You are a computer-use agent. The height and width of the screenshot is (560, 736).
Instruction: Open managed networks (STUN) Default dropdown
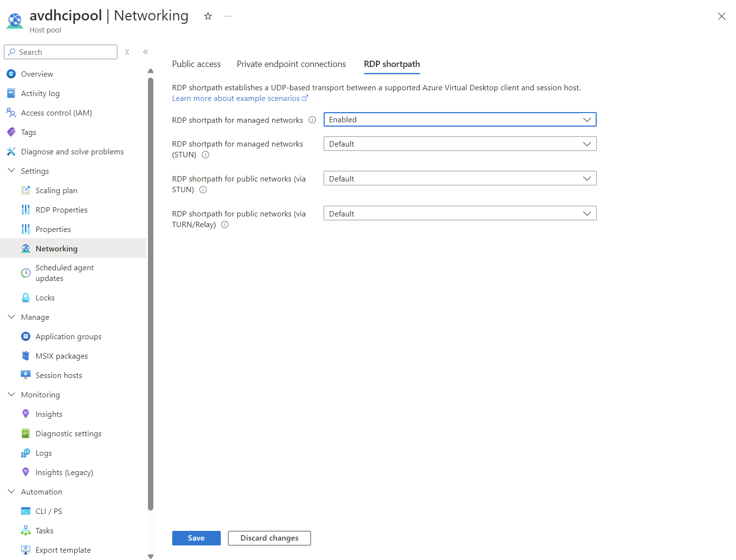[x=460, y=144]
